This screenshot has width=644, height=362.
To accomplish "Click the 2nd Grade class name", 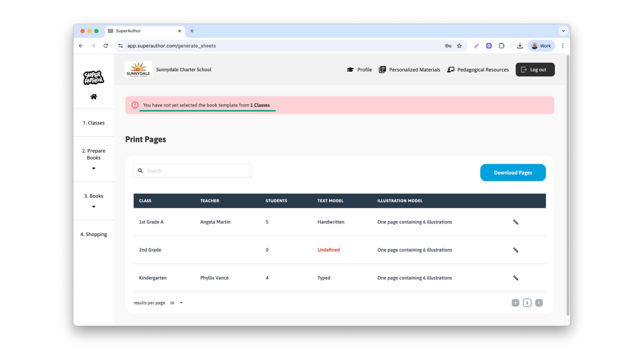I will pyautogui.click(x=150, y=250).
